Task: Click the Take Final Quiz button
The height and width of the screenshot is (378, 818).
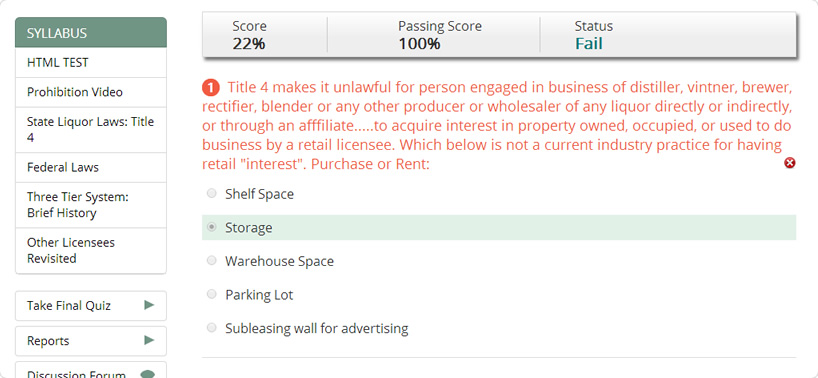Action: pyautogui.click(x=91, y=306)
